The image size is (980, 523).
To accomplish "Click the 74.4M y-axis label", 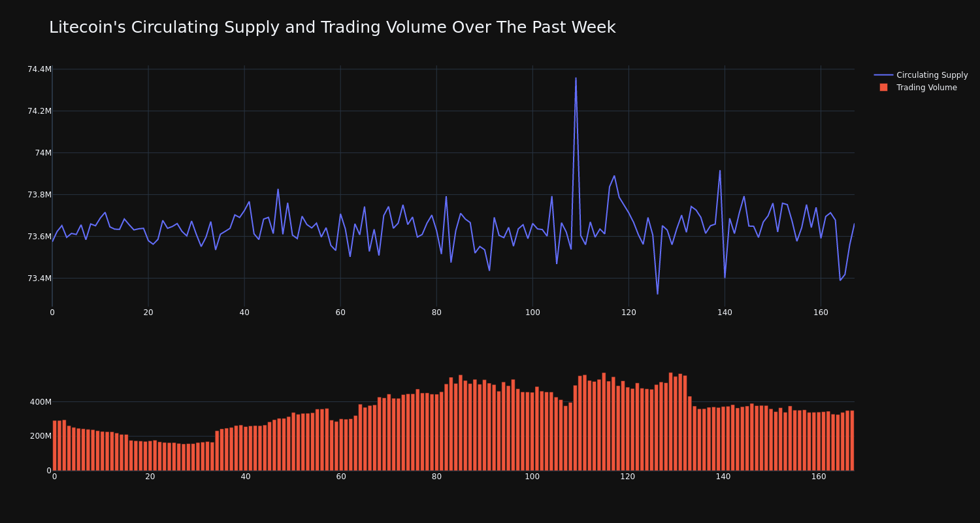I will click(x=39, y=69).
